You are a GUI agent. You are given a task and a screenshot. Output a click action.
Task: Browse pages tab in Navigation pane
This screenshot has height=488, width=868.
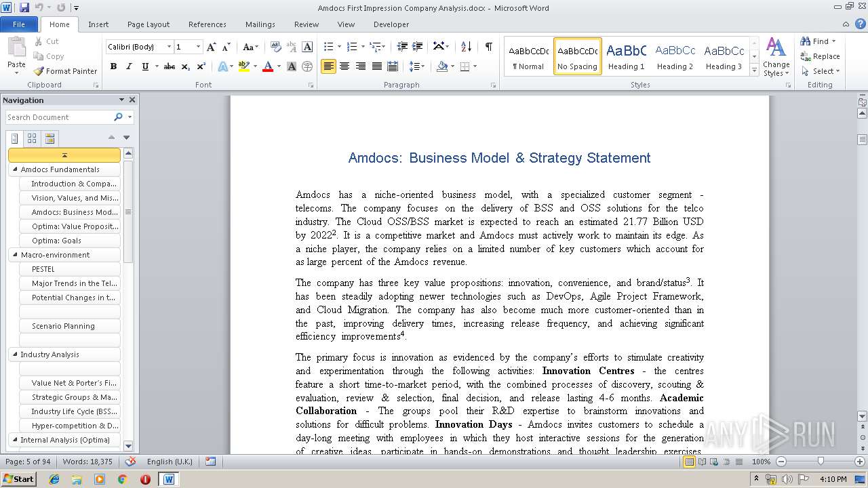pyautogui.click(x=32, y=138)
